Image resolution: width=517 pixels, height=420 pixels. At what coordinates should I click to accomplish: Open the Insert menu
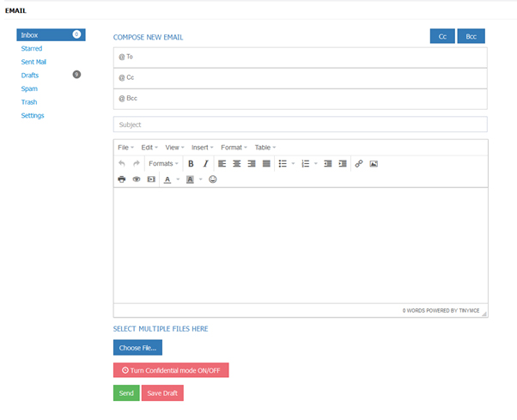[202, 148]
